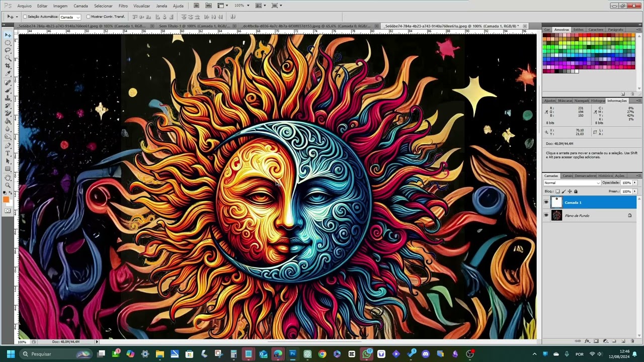Open the Imagem menu
The height and width of the screenshot is (362, 644).
(60, 6)
